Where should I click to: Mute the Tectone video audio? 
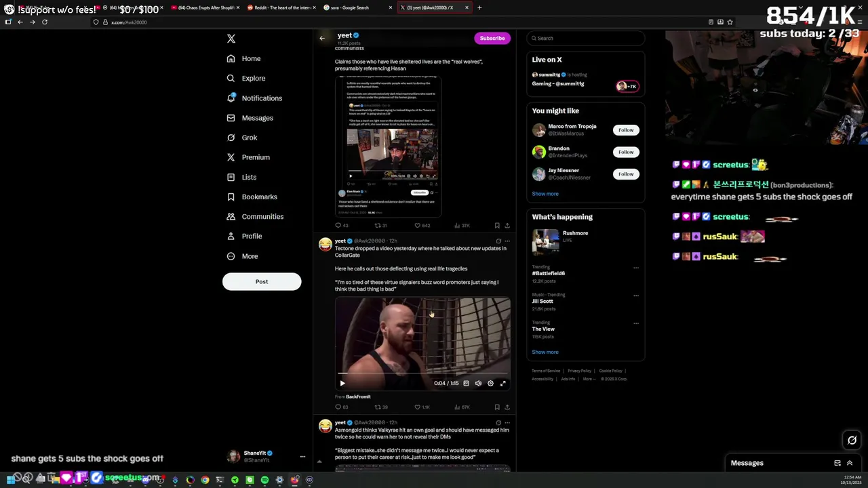478,384
